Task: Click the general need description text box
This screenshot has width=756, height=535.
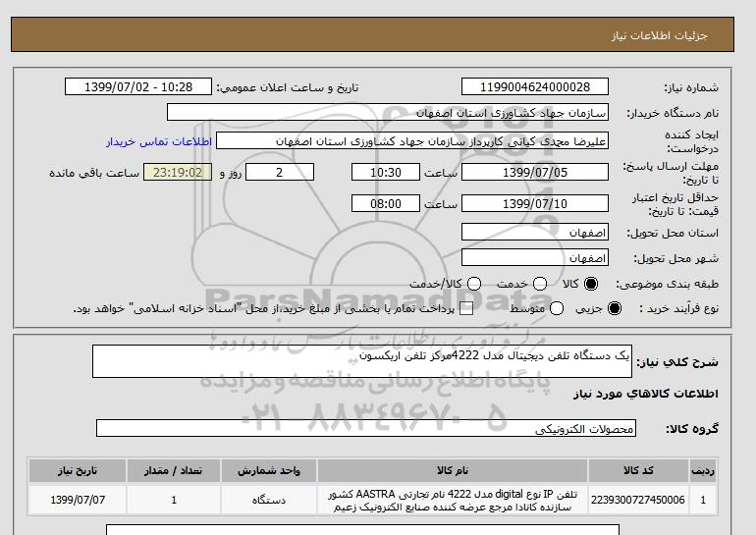Action: [x=362, y=361]
